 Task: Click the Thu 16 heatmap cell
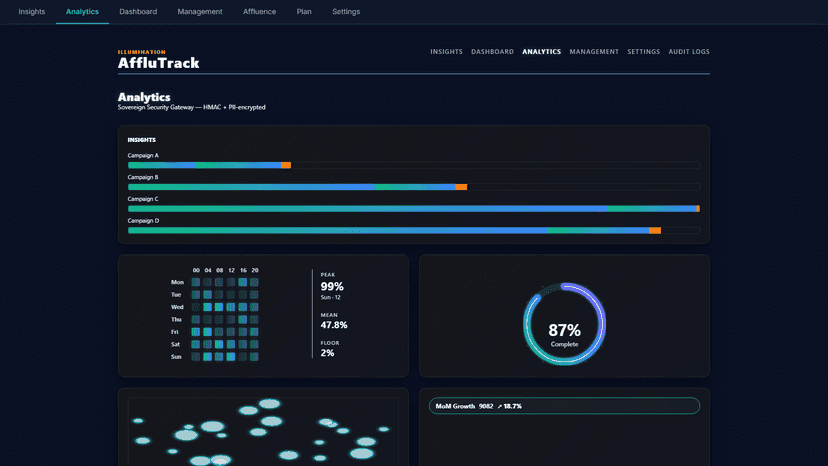pyautogui.click(x=242, y=319)
